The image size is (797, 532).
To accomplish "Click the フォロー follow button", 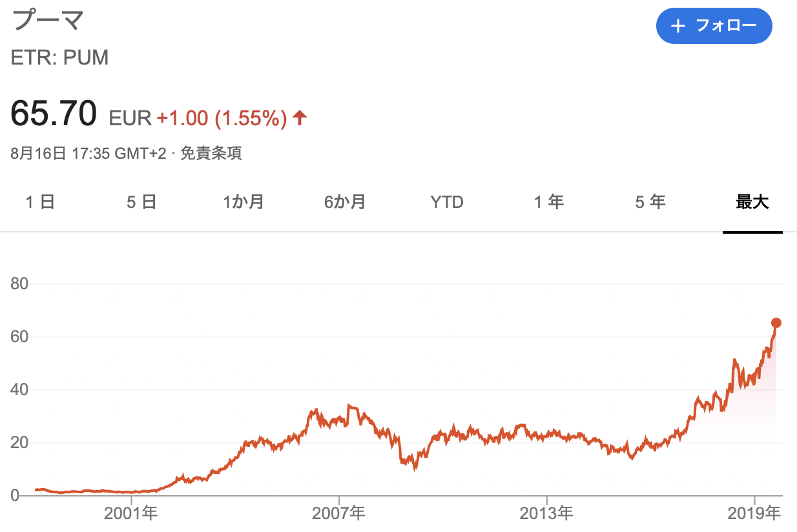I will point(714,26).
